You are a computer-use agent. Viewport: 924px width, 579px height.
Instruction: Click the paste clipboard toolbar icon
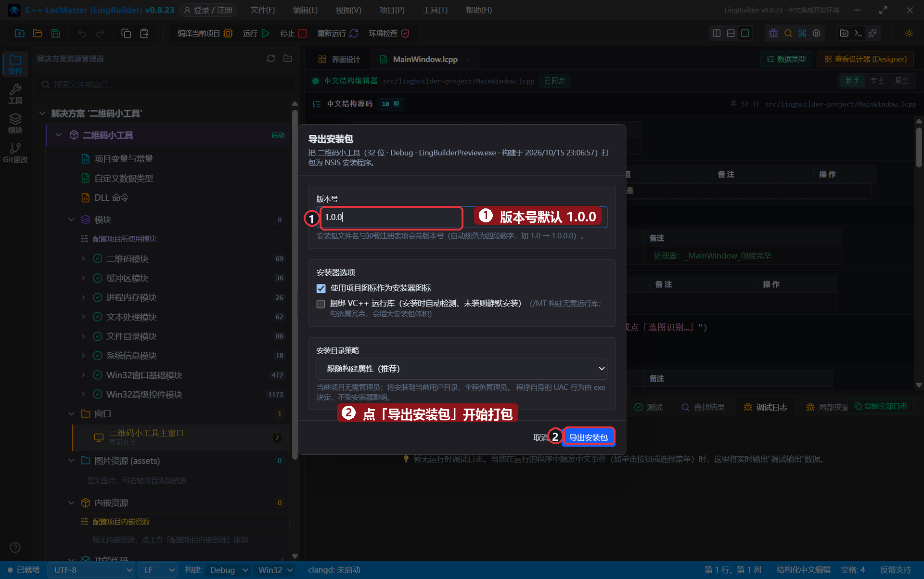pos(144,33)
